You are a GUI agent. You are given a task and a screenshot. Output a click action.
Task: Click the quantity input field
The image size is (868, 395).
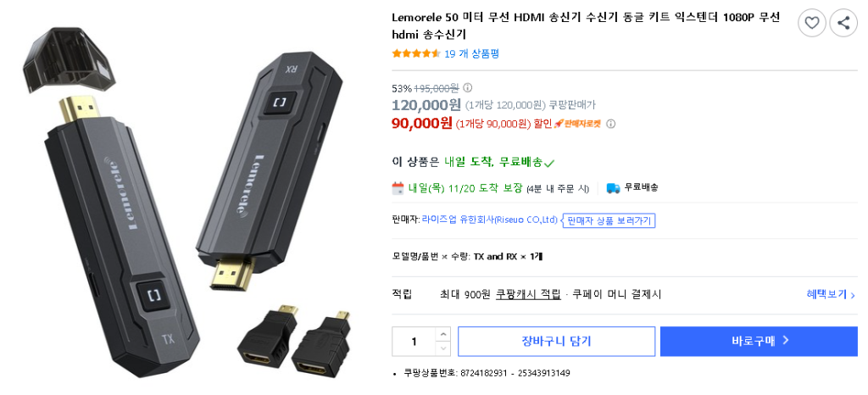(414, 342)
